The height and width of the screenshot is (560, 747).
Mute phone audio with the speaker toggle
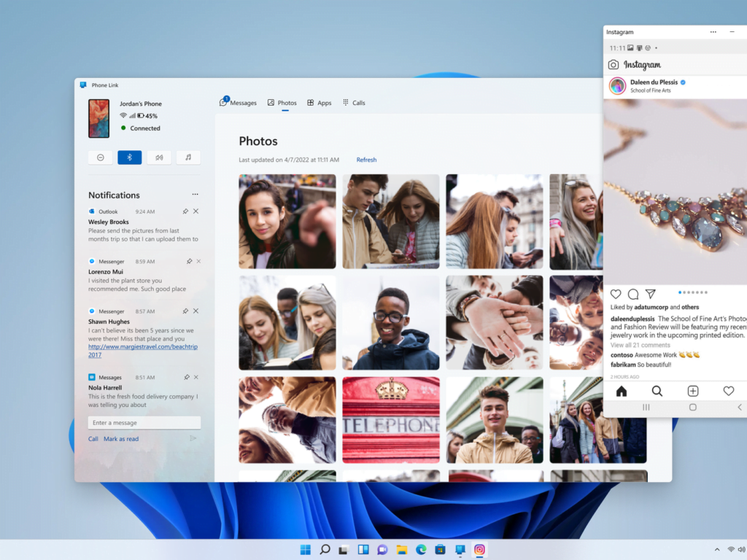159,157
